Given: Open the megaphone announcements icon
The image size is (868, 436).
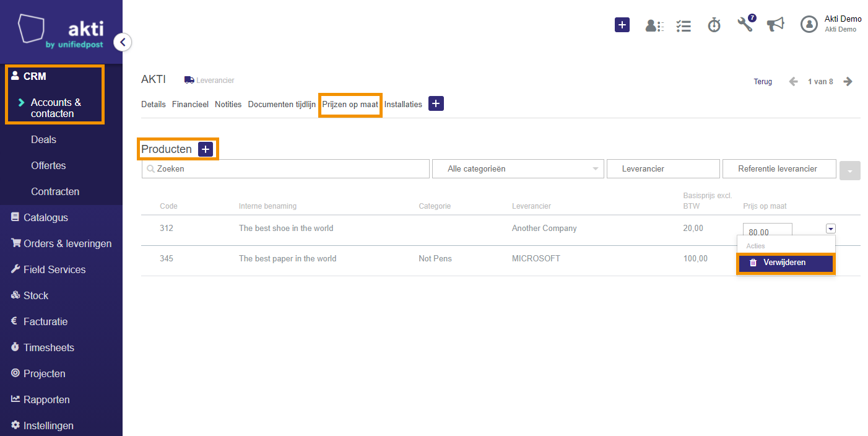Looking at the screenshot, I should [x=775, y=24].
